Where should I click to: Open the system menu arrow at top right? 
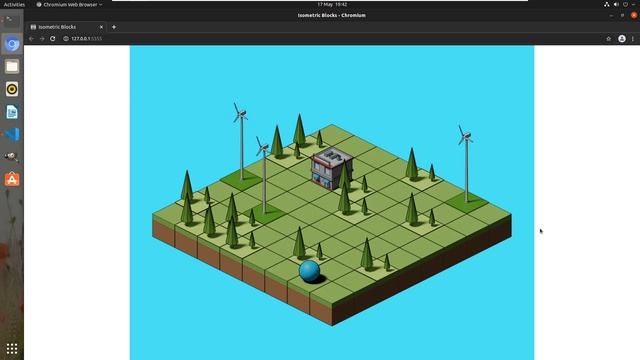[x=633, y=4]
